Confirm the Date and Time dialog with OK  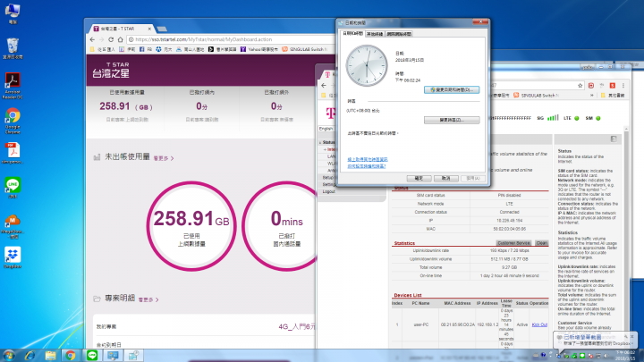[x=419, y=178]
